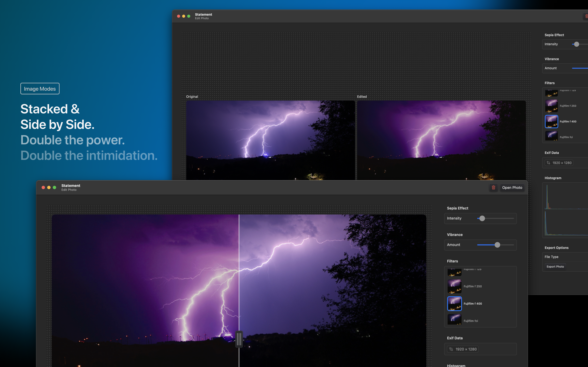Select Fujifilm f 400 filter thumbnail in front window

coord(454,303)
